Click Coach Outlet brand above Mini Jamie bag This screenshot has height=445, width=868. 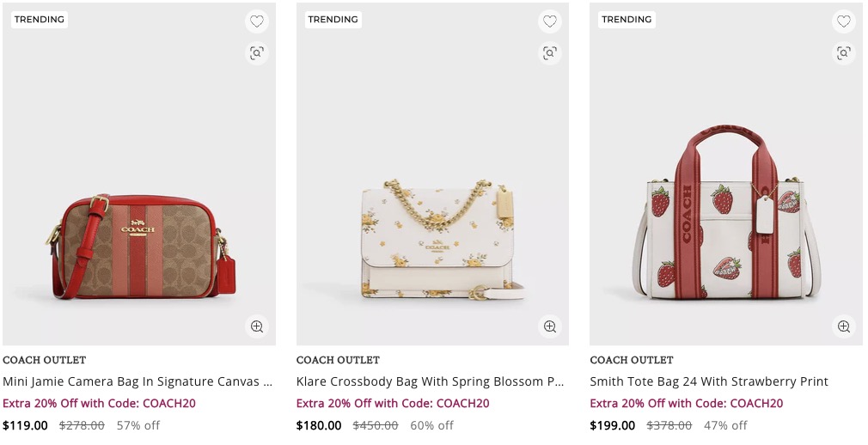point(45,360)
